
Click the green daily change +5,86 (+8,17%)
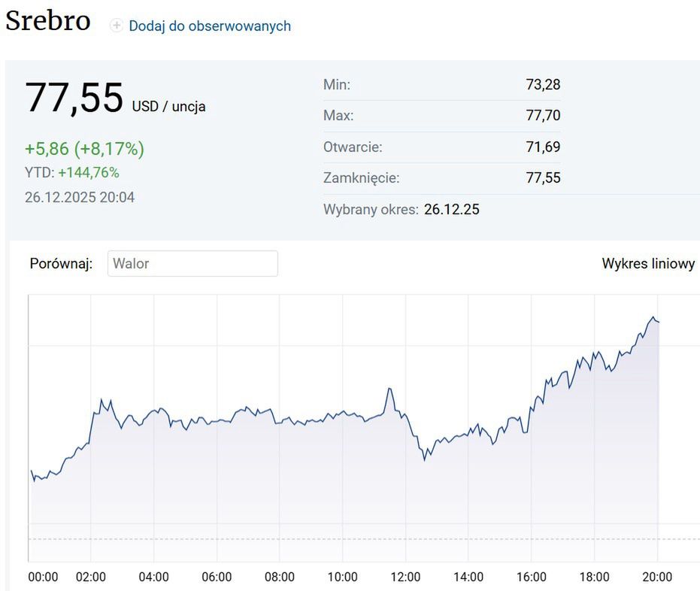click(84, 149)
